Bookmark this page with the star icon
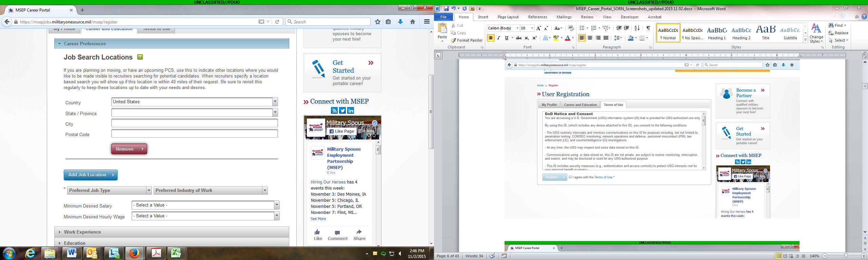The image size is (868, 260). 378,22
